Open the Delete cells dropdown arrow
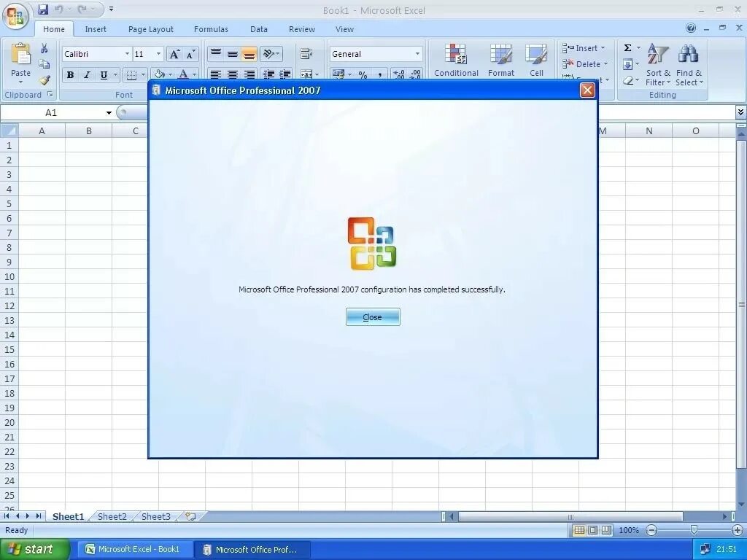 pyautogui.click(x=605, y=64)
